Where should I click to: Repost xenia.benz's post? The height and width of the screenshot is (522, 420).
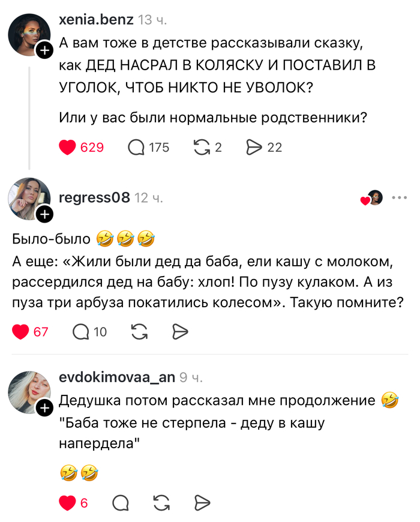202,147
